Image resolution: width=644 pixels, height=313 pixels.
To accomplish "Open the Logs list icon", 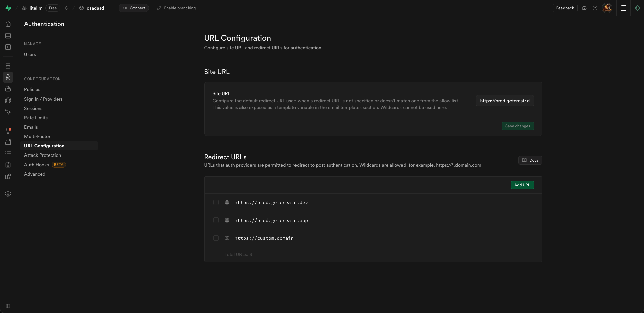I will point(8,153).
